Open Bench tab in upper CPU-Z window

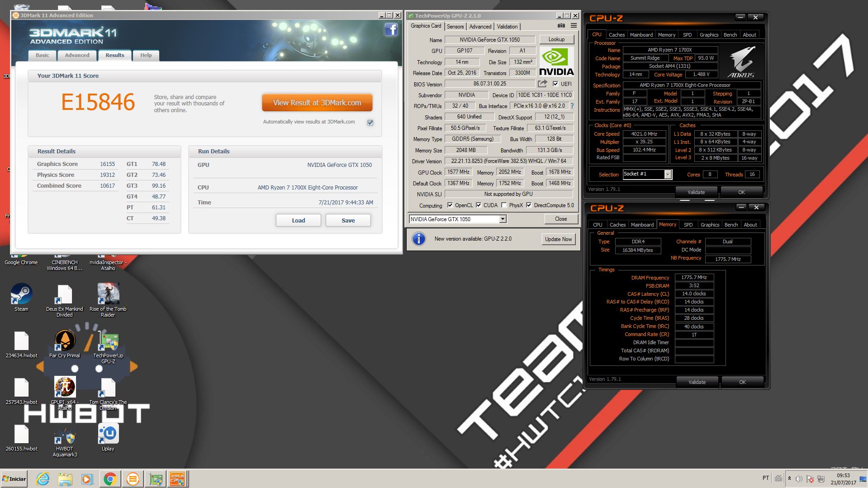pos(730,35)
